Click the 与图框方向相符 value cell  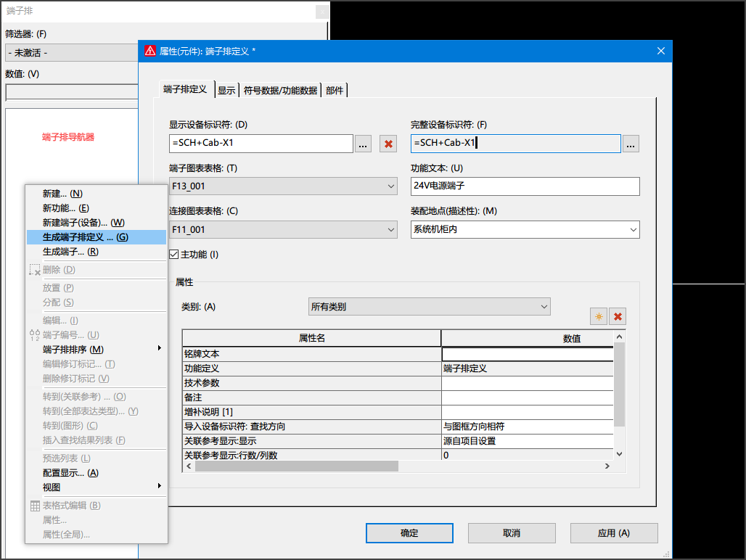(528, 427)
